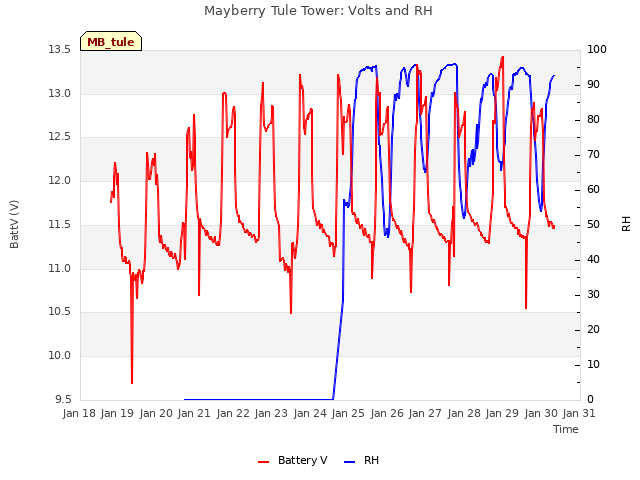Viewport: 640px width, 480px height.
Task: Click the 'Jan 23' date label
Action: (271, 413)
